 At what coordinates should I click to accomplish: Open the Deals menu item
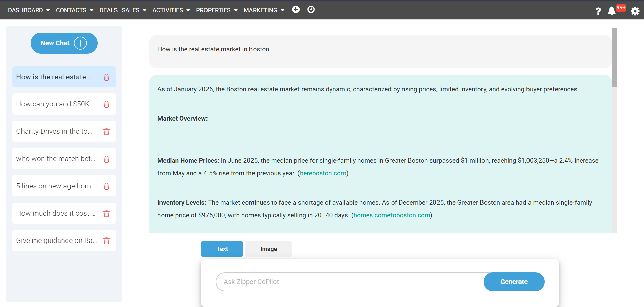point(108,10)
